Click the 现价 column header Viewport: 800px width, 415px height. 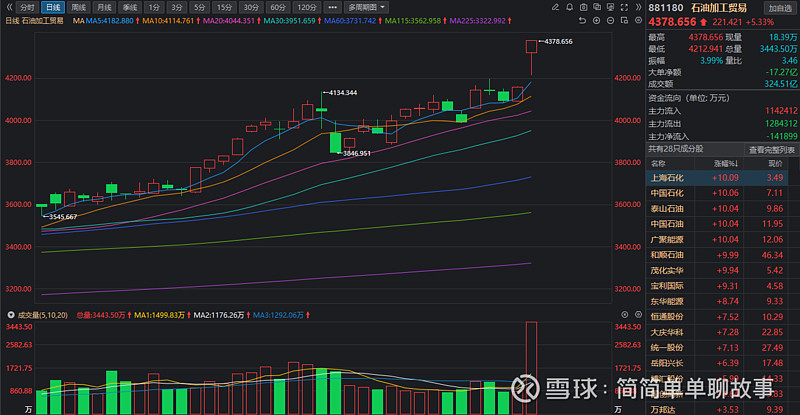click(775, 163)
